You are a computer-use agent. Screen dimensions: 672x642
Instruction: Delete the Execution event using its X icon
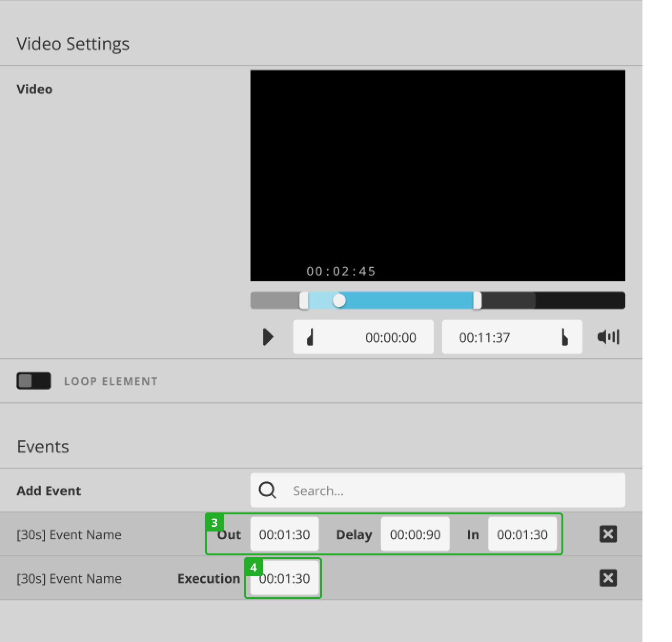pyautogui.click(x=608, y=578)
